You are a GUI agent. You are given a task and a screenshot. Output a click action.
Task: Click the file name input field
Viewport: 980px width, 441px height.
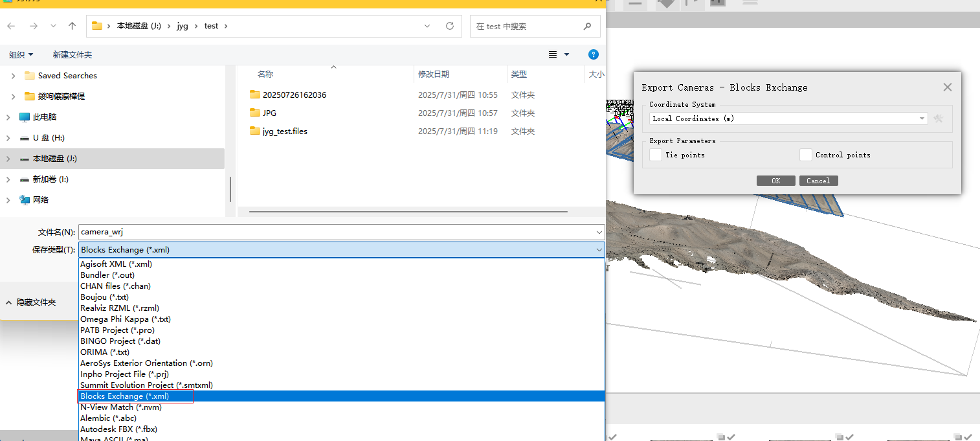(337, 232)
